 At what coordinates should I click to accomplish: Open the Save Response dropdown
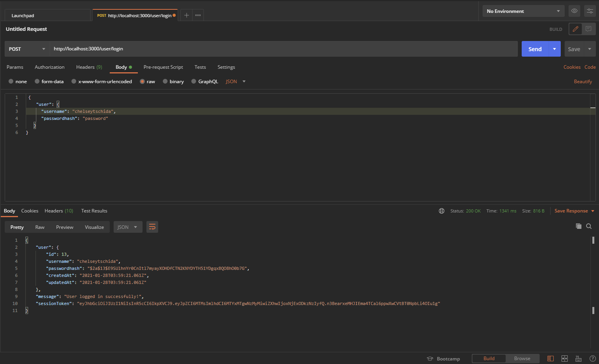click(574, 211)
